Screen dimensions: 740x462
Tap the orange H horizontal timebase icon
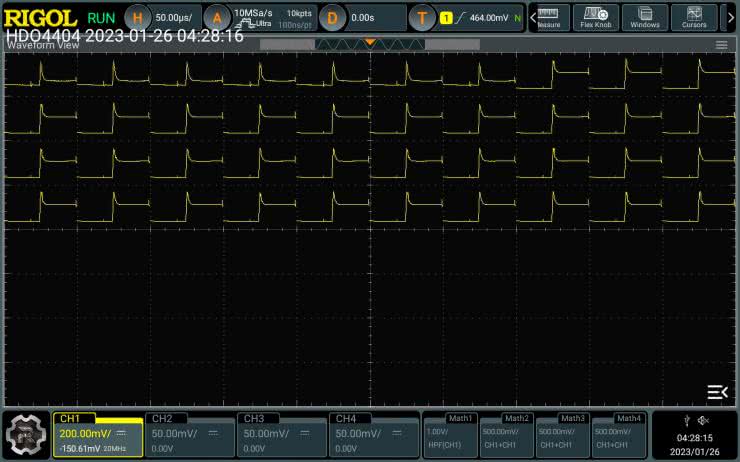(x=139, y=17)
